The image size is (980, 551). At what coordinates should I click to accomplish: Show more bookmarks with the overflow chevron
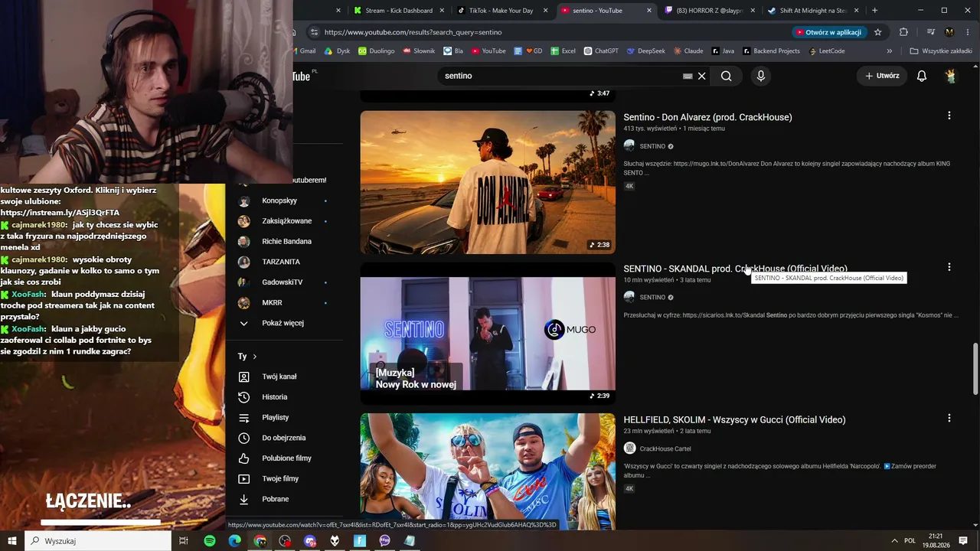click(x=889, y=51)
